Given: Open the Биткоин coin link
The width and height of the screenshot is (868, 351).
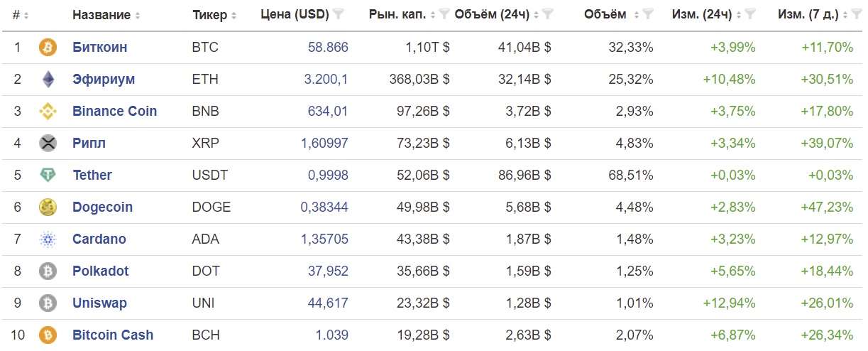Looking at the screenshot, I should (100, 48).
